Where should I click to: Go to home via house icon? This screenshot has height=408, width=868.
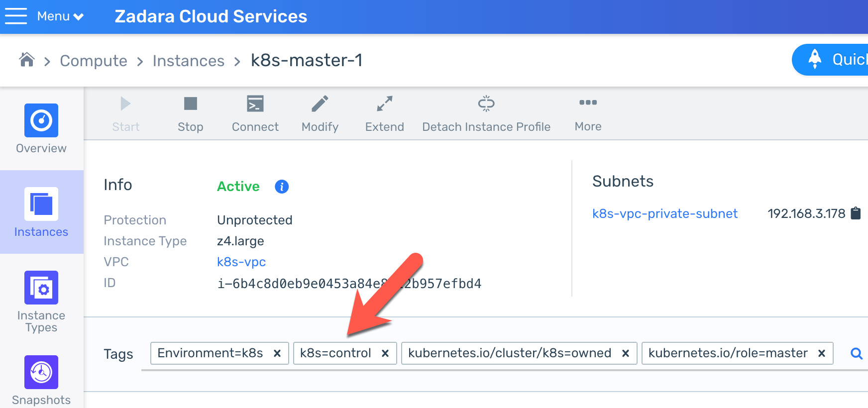(x=27, y=60)
